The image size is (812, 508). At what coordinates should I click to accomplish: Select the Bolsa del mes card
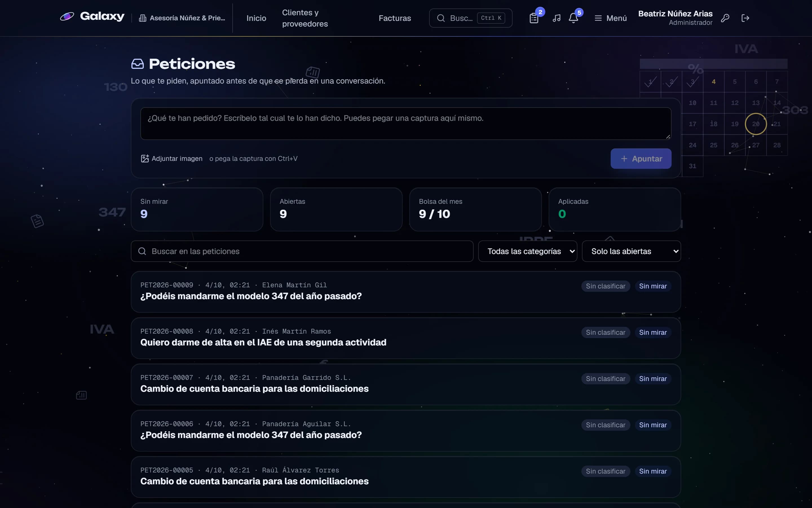pyautogui.click(x=475, y=209)
